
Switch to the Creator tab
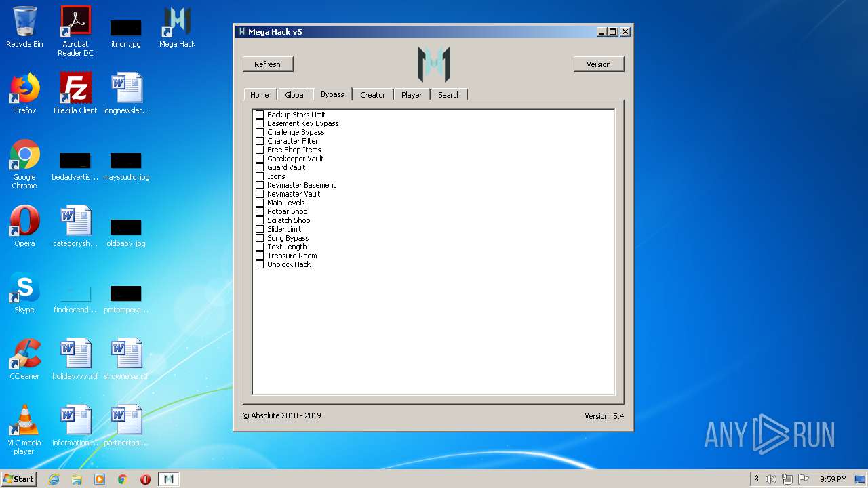[372, 95]
